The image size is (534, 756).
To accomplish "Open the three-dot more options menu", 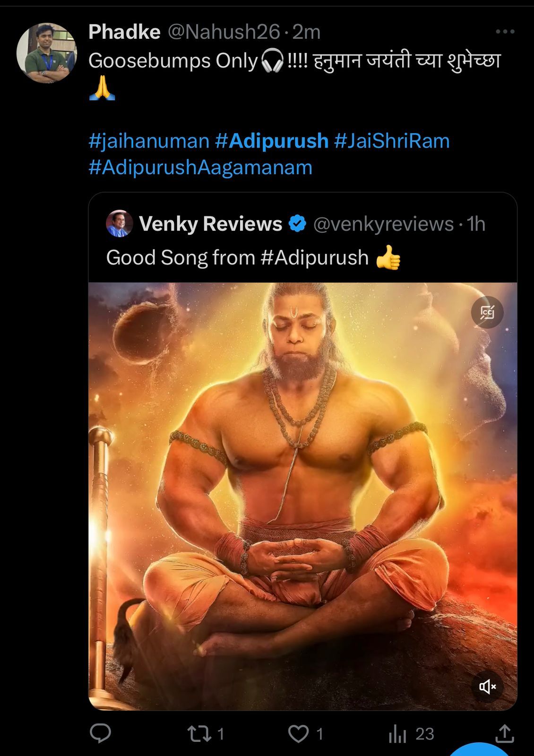I will pos(505,32).
